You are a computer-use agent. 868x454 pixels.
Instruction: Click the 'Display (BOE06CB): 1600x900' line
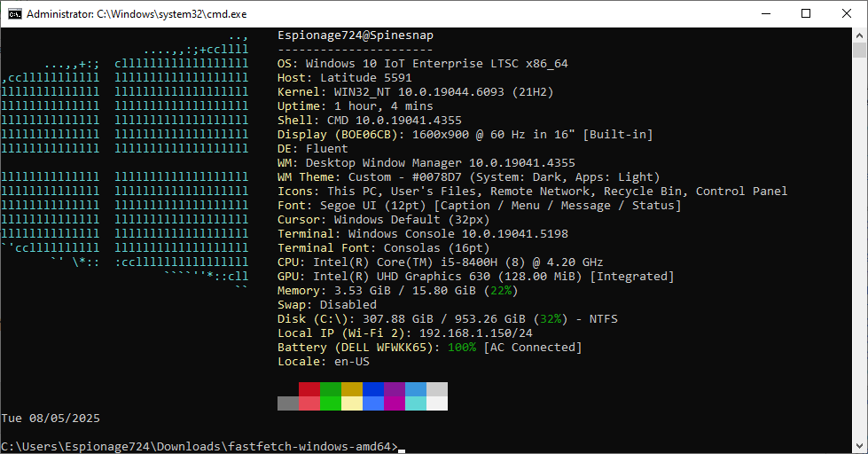click(465, 135)
